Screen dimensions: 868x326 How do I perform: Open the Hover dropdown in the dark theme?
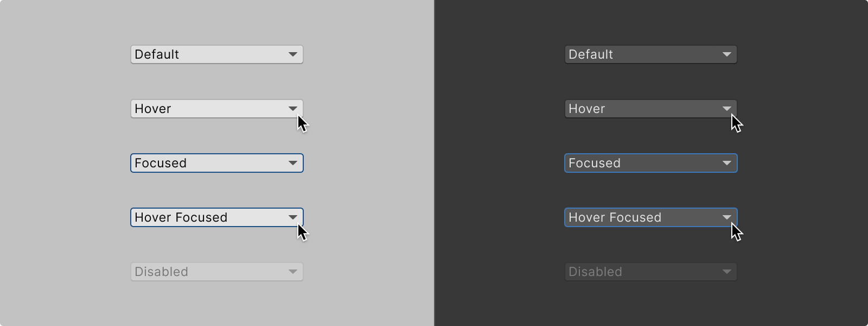coord(651,109)
